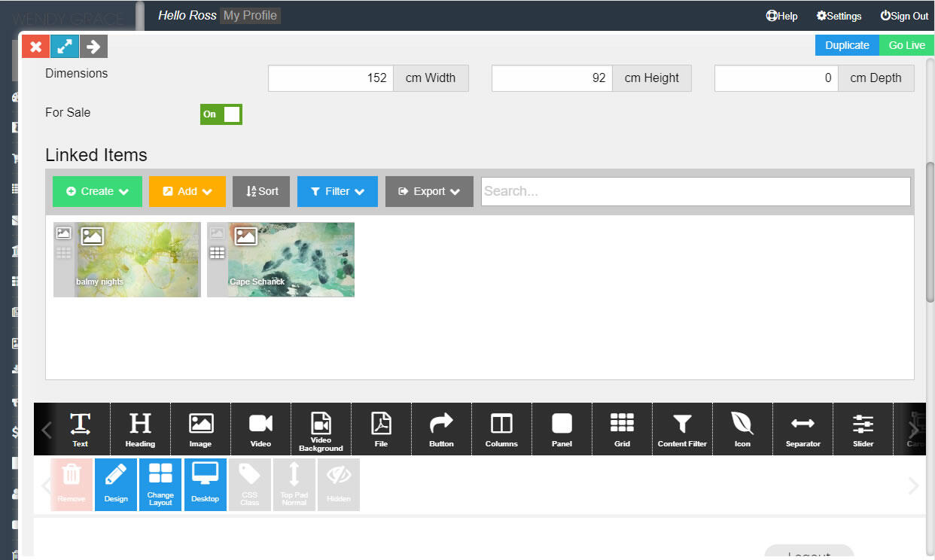Click the blue Duplicate button
The image size is (935, 560).
pos(847,45)
